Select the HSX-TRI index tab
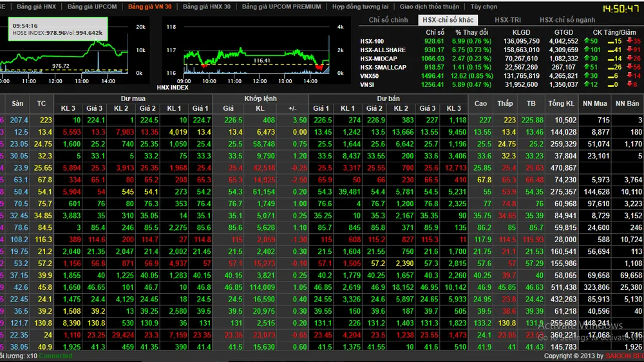Viewport: 644px width, 362px height. [x=507, y=20]
